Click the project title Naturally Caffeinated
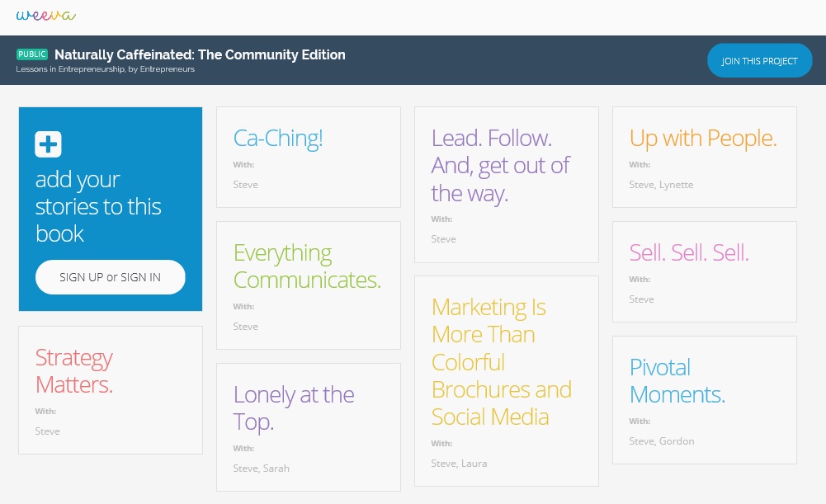The height and width of the screenshot is (504, 826). 200,55
